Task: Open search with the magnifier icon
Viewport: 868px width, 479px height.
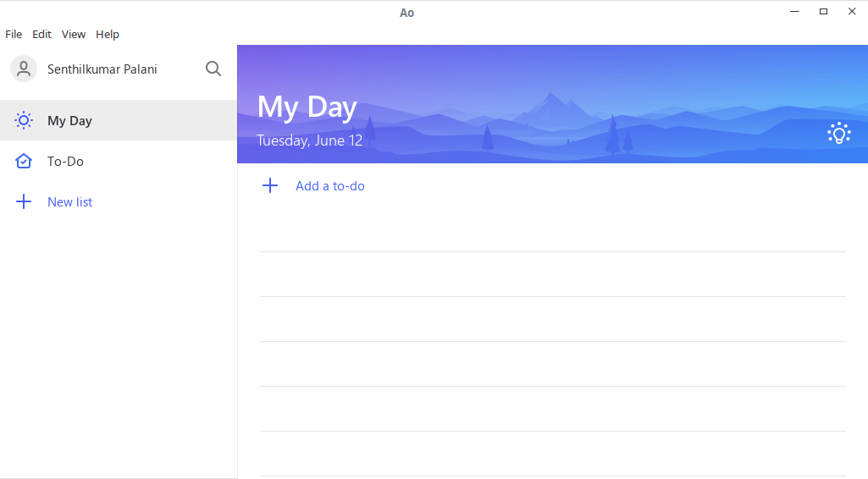Action: click(x=213, y=69)
